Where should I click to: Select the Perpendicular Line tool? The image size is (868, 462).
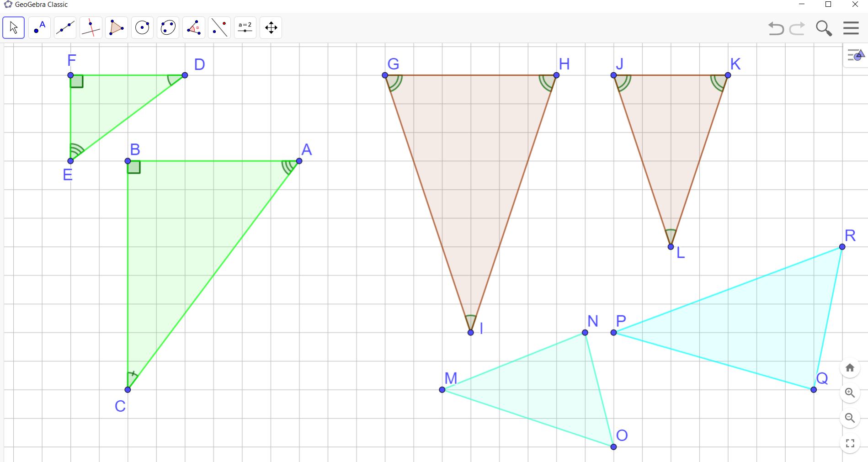click(91, 28)
